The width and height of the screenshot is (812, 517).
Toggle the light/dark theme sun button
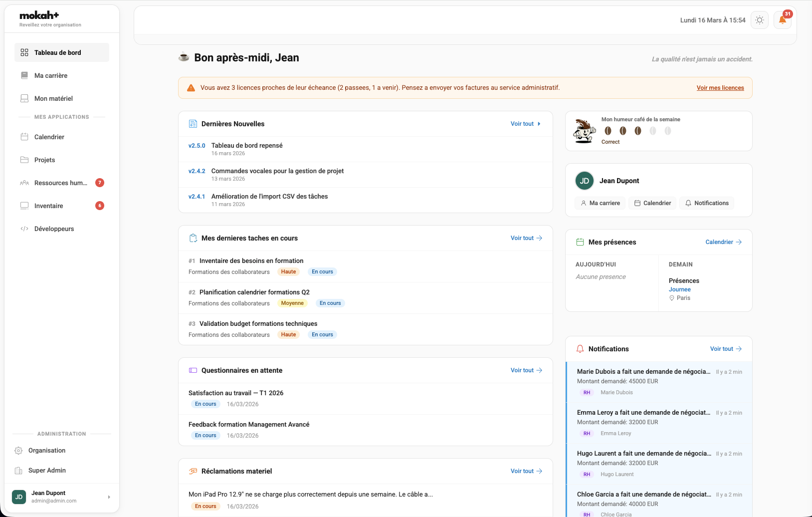[759, 20]
